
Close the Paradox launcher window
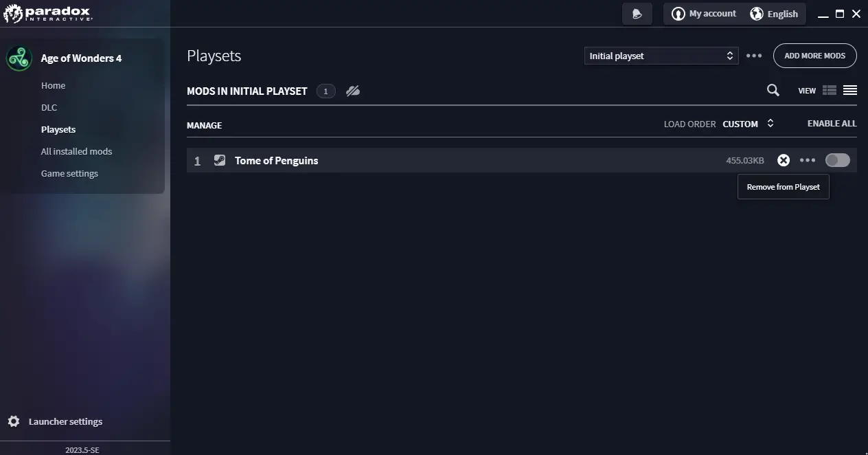(856, 14)
